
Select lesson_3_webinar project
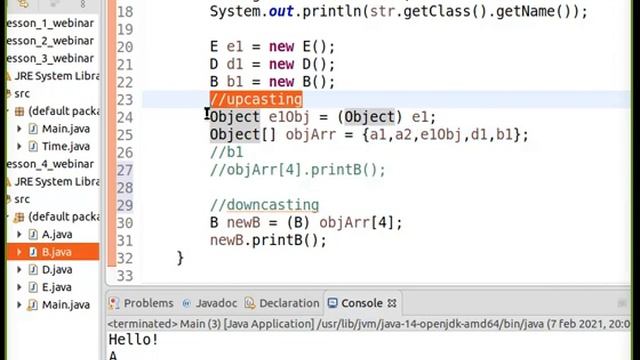tap(50, 58)
